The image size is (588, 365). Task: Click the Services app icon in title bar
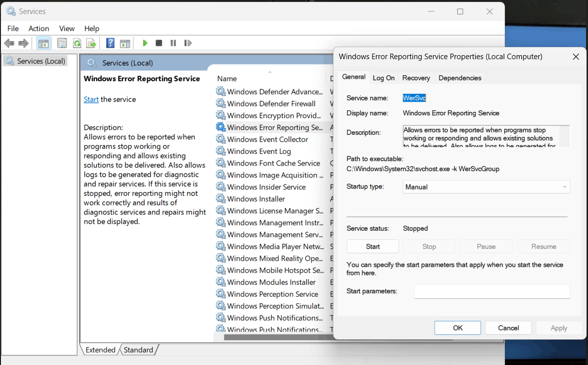[x=11, y=11]
